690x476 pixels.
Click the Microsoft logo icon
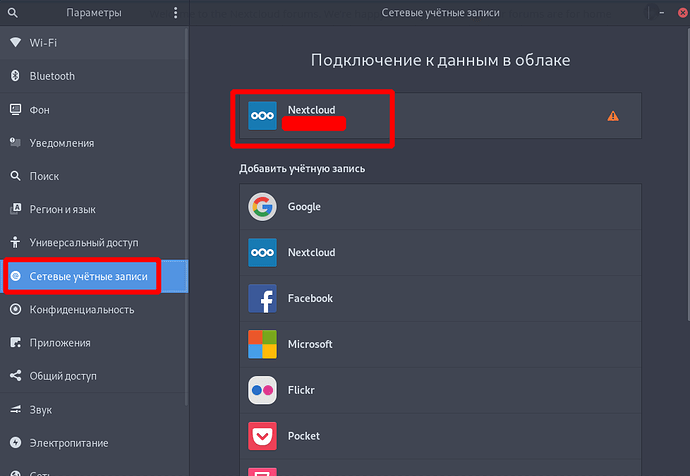point(262,344)
